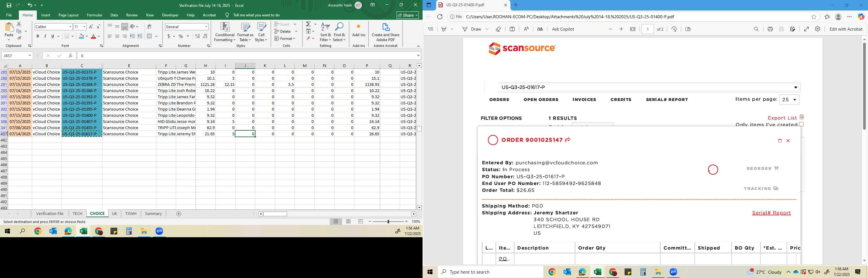The width and height of the screenshot is (868, 278).
Task: Click the Serial# Report link
Action: (771, 213)
